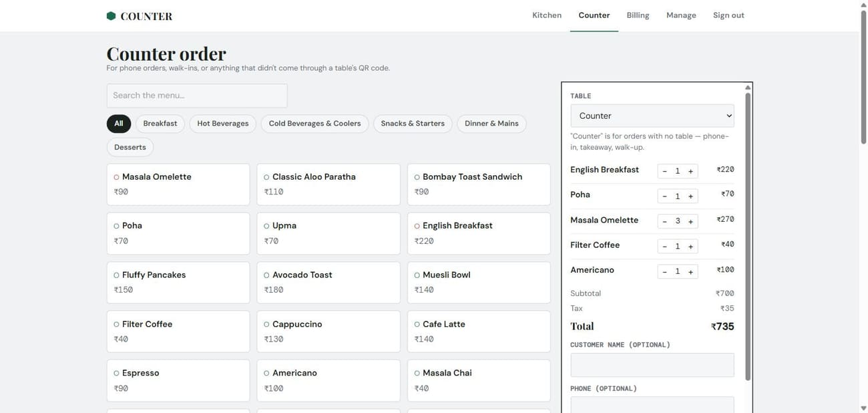
Task: Increase English Breakfast quantity with plus
Action: pyautogui.click(x=690, y=171)
